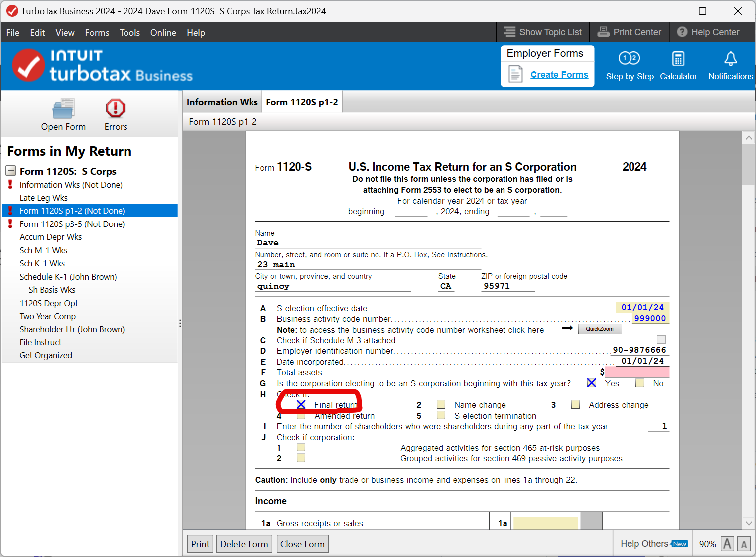Select the Form 1120S p1-2 tab
Screen dimensions: 756x557
[302, 102]
